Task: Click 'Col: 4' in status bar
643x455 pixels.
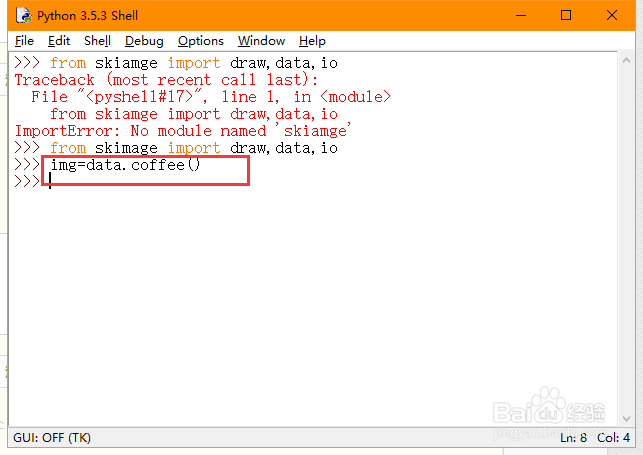Action: (x=613, y=438)
